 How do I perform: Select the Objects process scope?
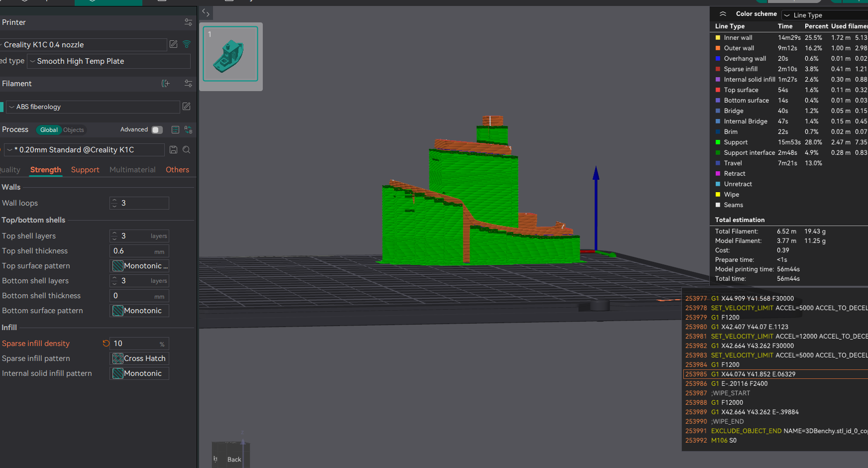pos(74,130)
